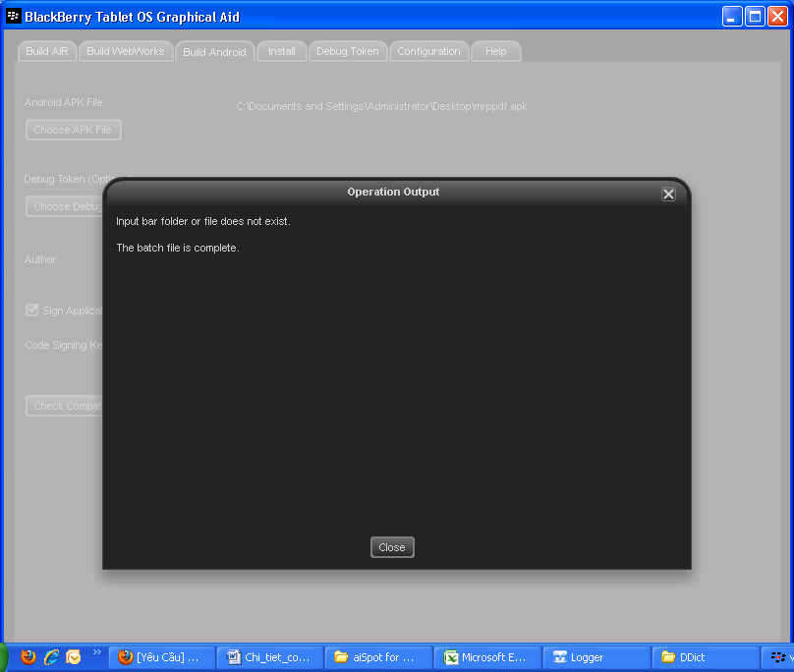Viewport: 794px width, 672px height.
Task: Open the Logger taskbar window
Action: coord(596,657)
